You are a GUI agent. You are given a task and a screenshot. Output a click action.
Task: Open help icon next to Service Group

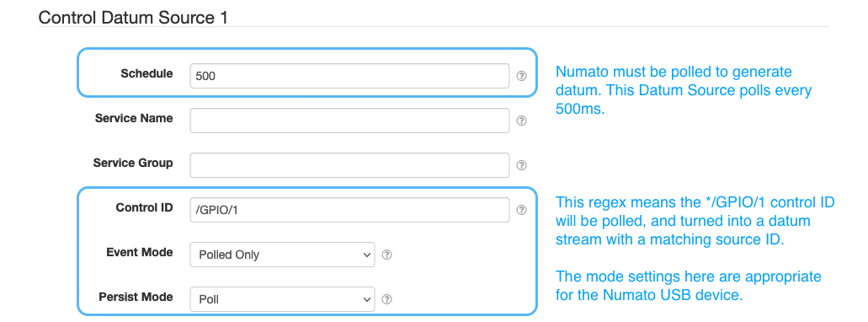click(521, 165)
